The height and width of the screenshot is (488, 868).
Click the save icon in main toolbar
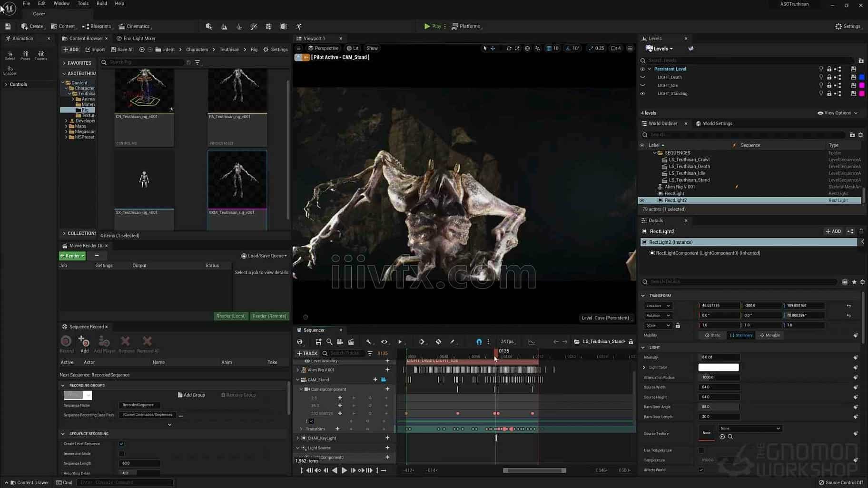[x=8, y=27]
